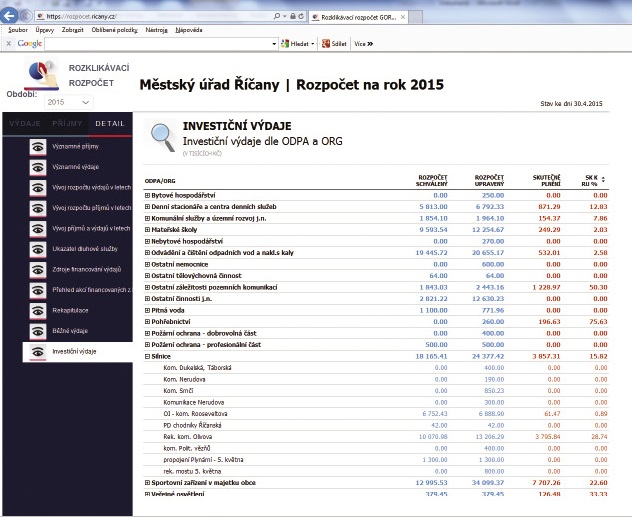Open the Oblíbené položky menu
The width and height of the screenshot is (632, 517).
pos(114,30)
